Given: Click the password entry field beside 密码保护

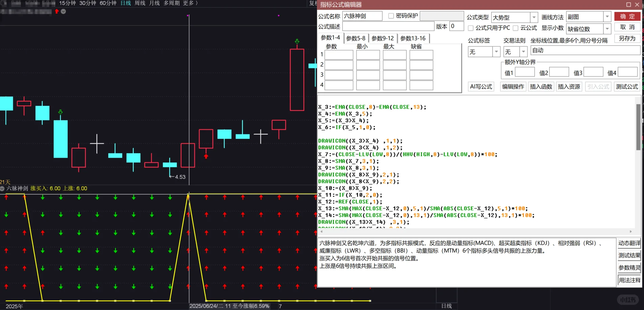Looking at the screenshot, I should point(442,16).
